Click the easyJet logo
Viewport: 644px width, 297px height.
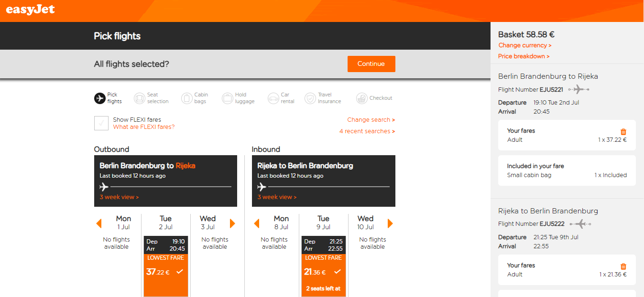31,10
